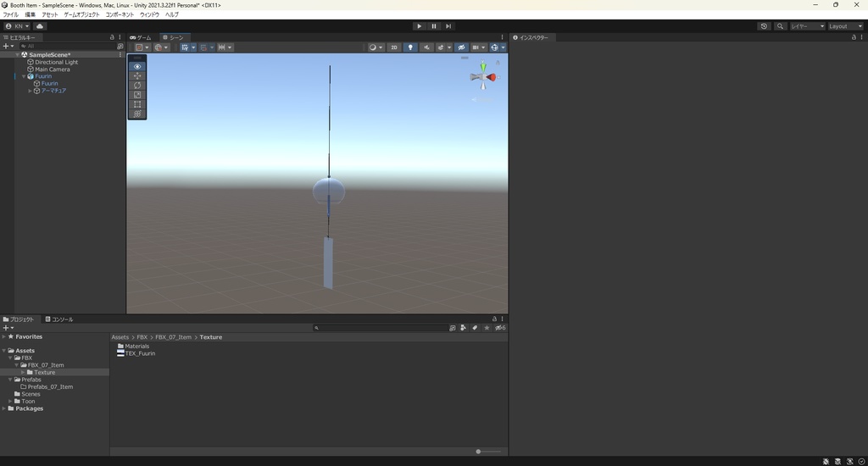This screenshot has width=868, height=466.
Task: Click Project 'open in search' icon
Action: point(453,328)
